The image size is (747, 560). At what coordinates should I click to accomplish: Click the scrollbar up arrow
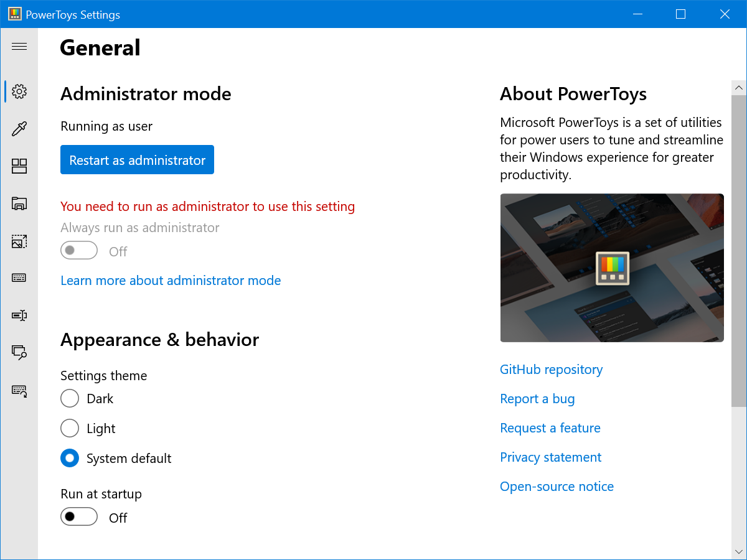point(739,87)
